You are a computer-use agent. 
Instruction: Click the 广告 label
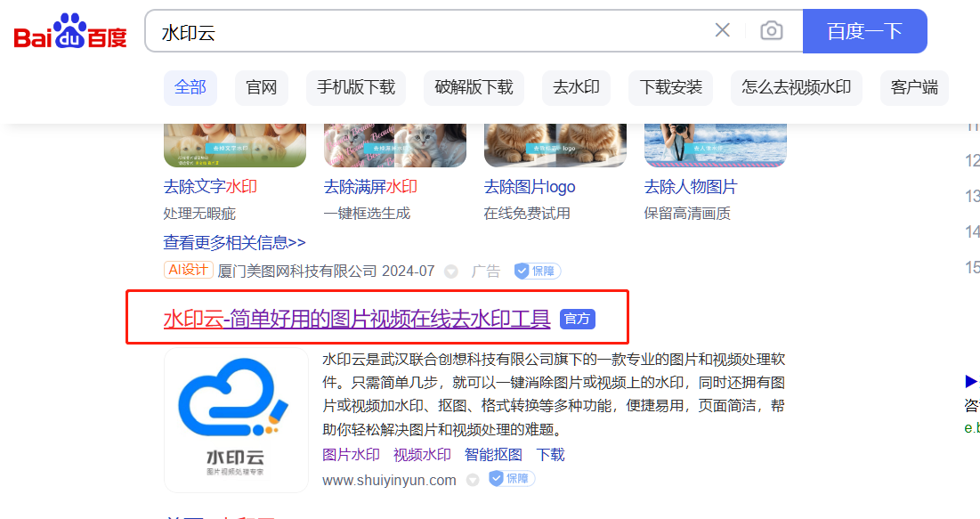point(486,271)
